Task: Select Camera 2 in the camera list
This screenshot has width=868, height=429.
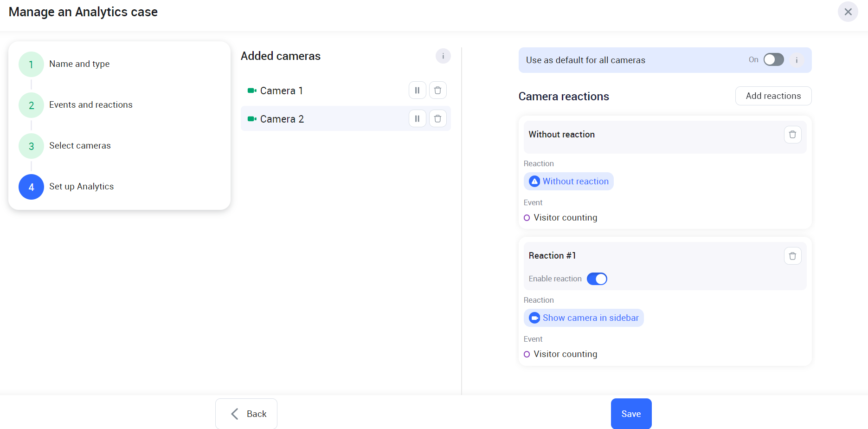Action: tap(282, 119)
